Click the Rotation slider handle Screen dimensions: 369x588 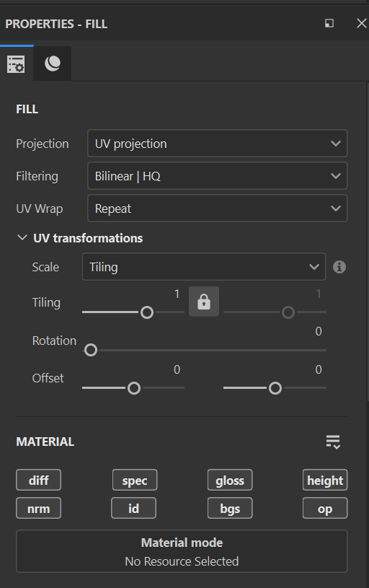pos(91,350)
